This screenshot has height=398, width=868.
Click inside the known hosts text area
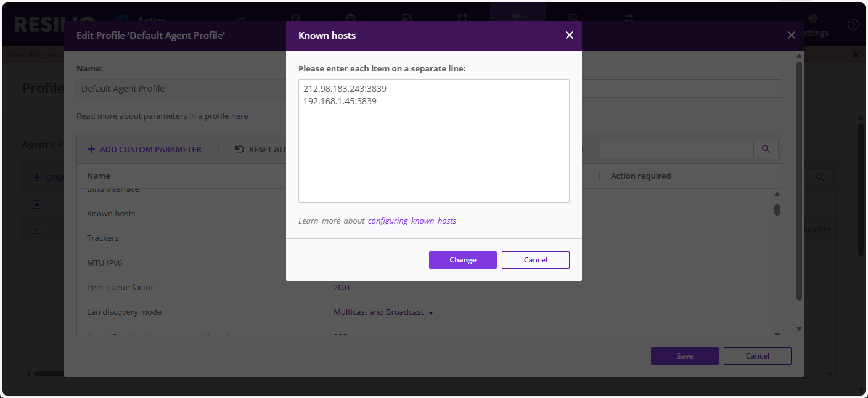point(433,140)
